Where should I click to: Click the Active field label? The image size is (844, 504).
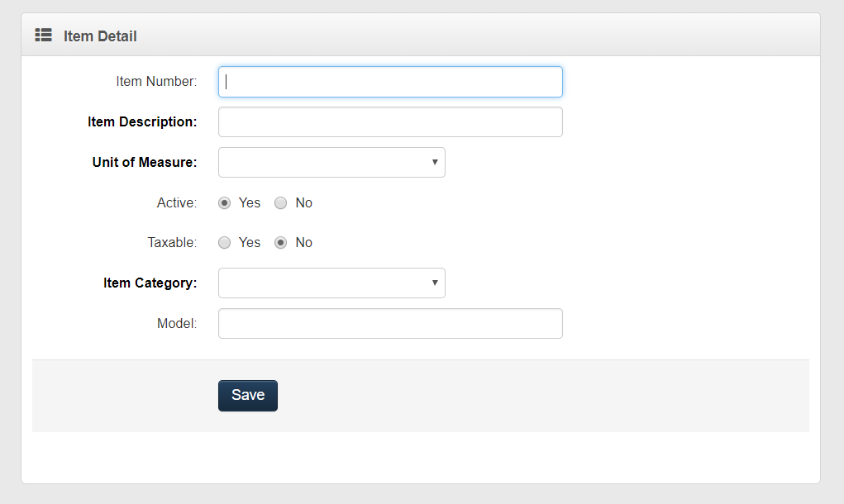click(x=177, y=203)
